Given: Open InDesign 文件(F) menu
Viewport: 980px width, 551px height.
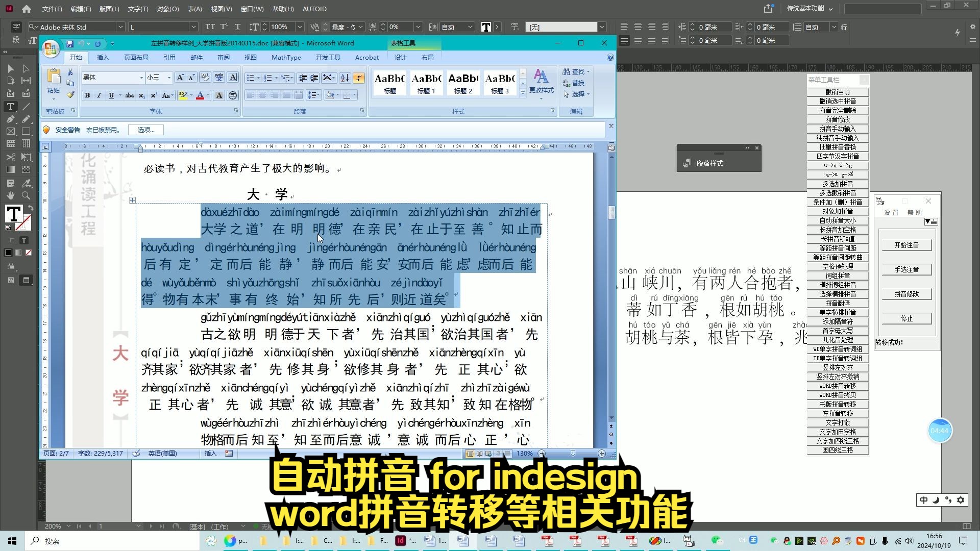Looking at the screenshot, I should click(52, 9).
